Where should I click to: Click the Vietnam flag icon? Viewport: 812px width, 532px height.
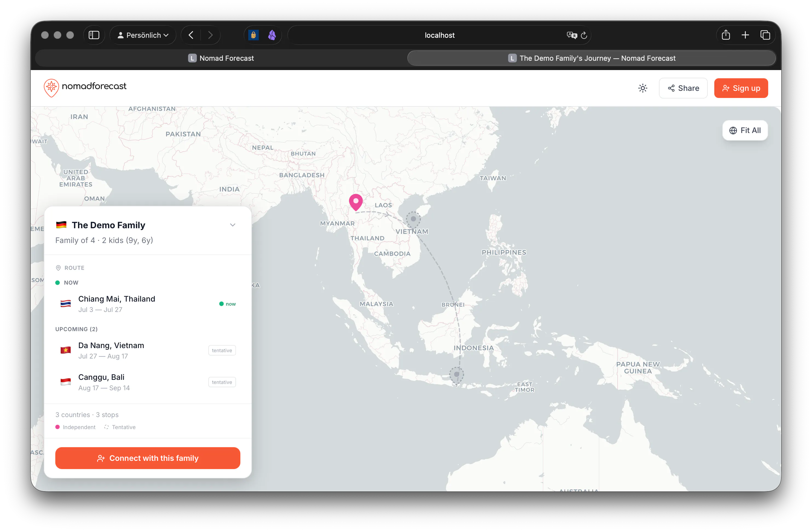(65, 350)
